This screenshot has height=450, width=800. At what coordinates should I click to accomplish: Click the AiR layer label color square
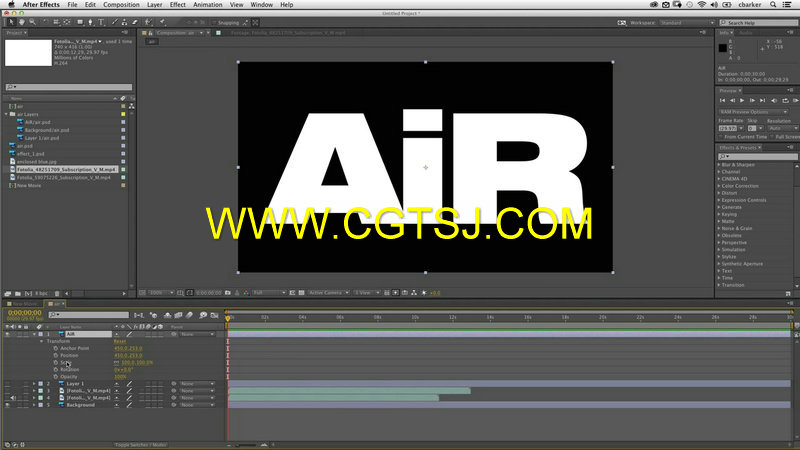click(x=41, y=334)
